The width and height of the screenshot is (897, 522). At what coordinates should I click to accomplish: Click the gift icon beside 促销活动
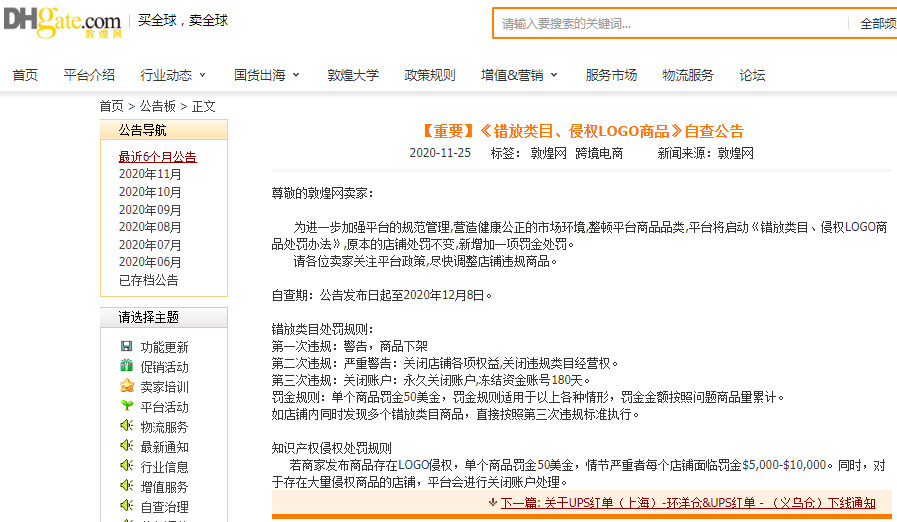coord(126,366)
